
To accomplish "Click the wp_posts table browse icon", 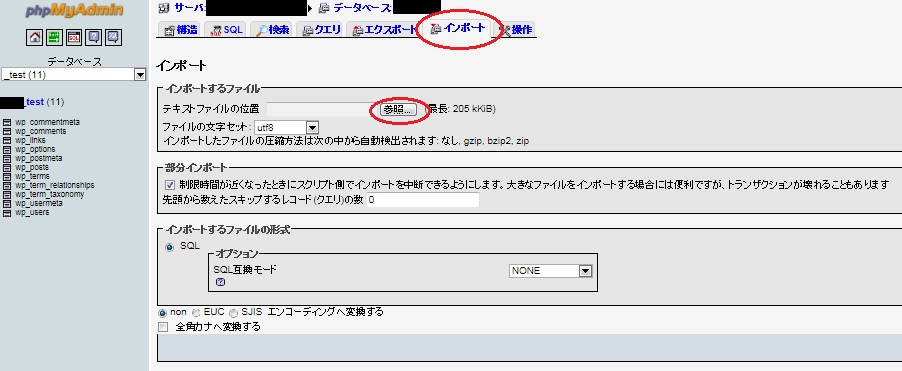I will (x=7, y=167).
